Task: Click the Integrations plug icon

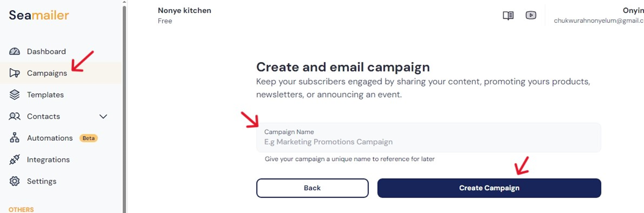Action: pyautogui.click(x=15, y=160)
